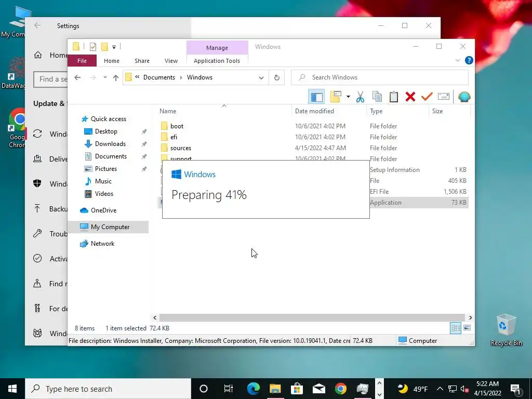
Task: Expand the ribbon with the chevron
Action: point(457,60)
